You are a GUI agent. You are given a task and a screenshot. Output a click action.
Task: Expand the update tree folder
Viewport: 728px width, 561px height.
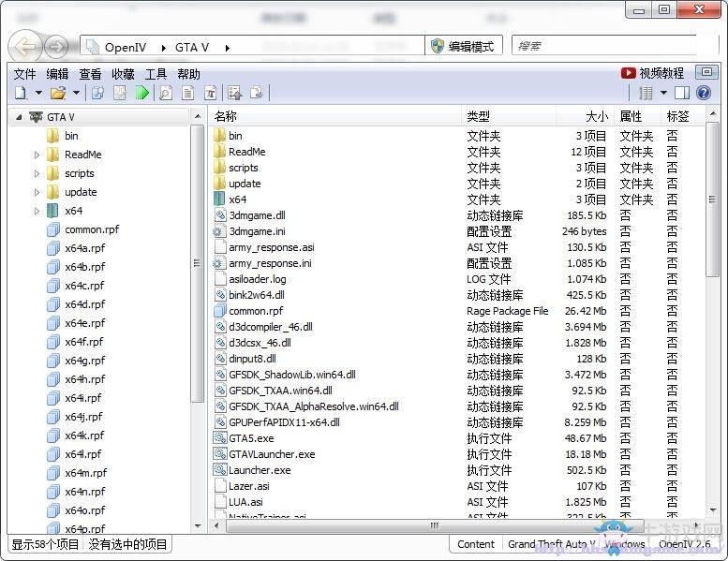(x=37, y=192)
